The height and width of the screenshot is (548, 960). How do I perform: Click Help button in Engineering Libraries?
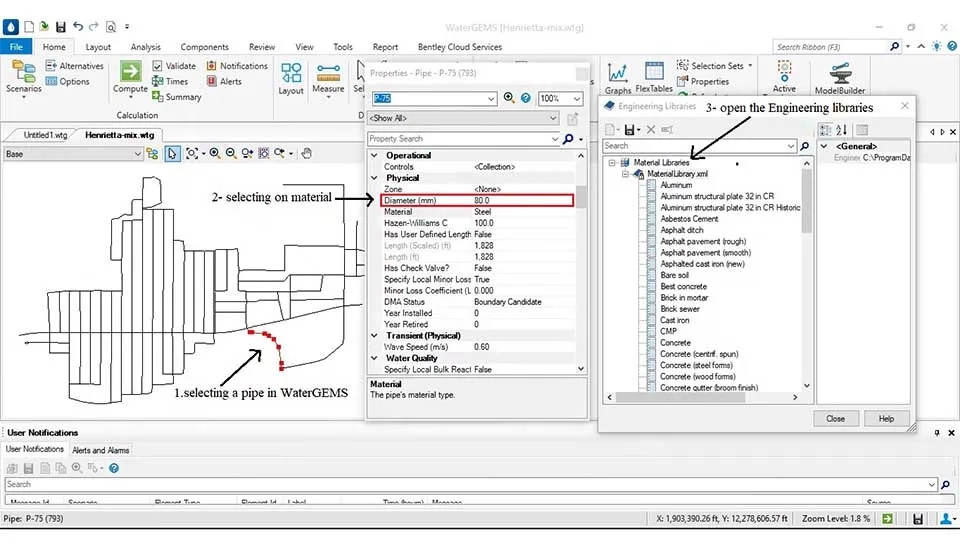click(x=886, y=418)
